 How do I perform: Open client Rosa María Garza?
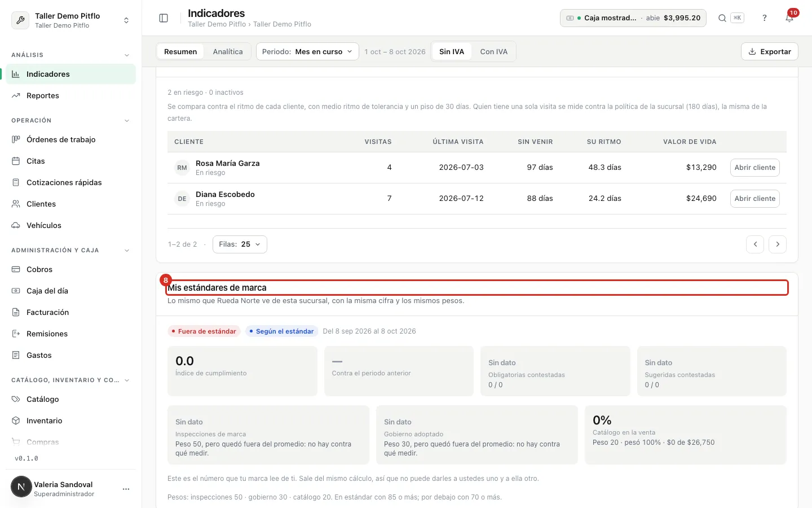755,168
